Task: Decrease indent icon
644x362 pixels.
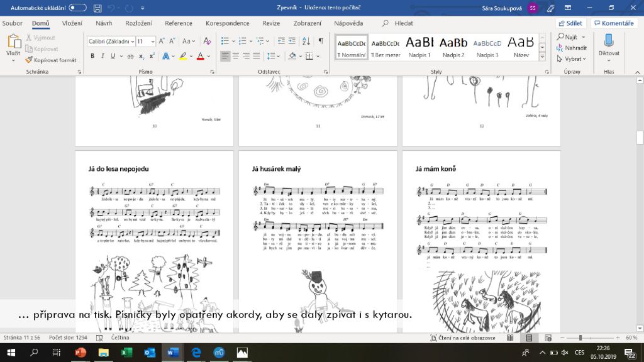Action: tap(281, 41)
